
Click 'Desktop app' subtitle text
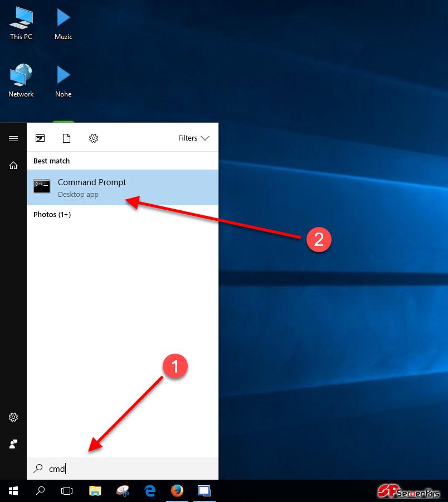click(78, 194)
